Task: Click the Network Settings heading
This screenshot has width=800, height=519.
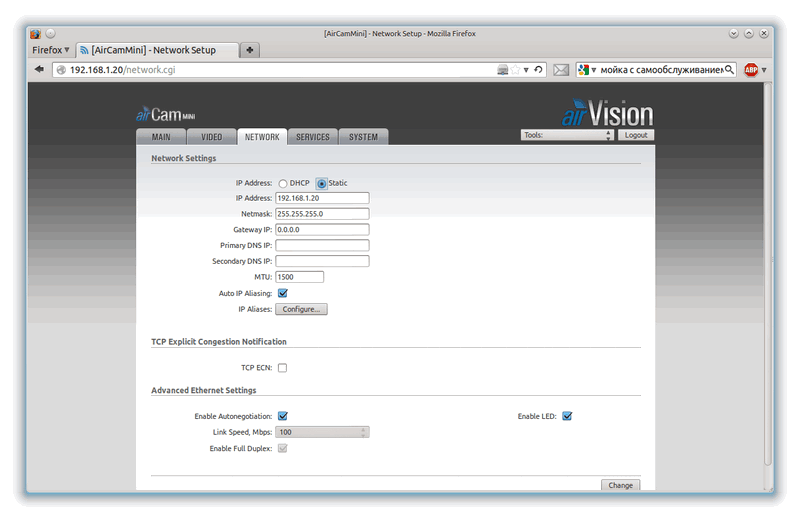Action: (x=184, y=158)
